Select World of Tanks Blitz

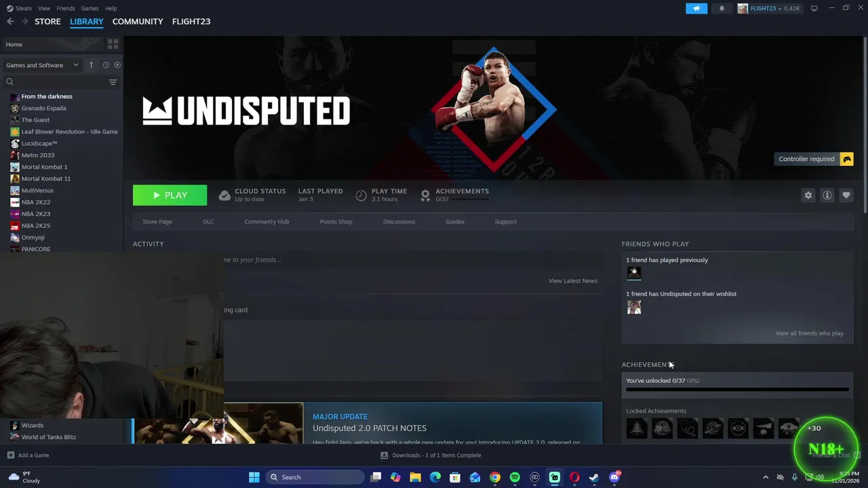click(48, 437)
